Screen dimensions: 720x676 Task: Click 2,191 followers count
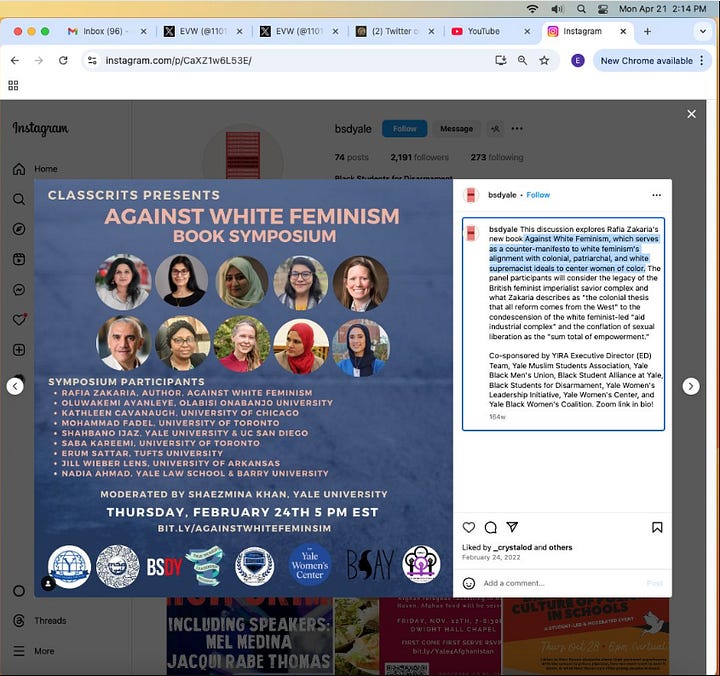pyautogui.click(x=420, y=158)
